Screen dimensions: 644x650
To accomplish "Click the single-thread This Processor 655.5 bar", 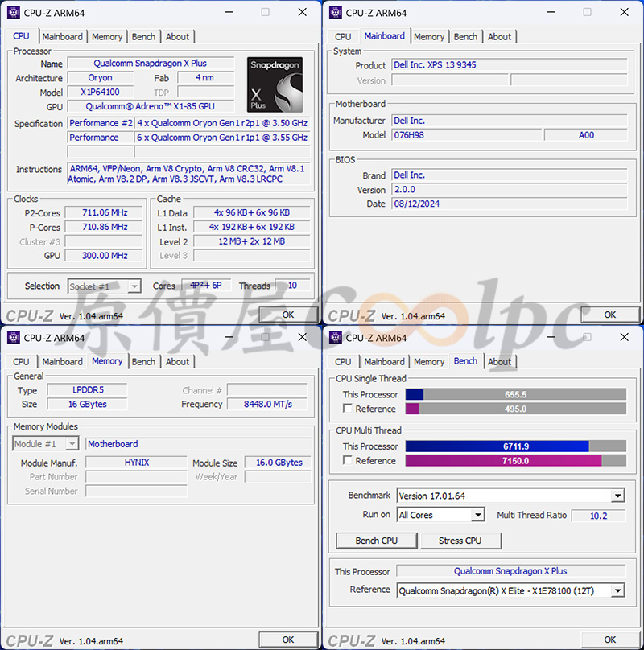I will tap(516, 394).
